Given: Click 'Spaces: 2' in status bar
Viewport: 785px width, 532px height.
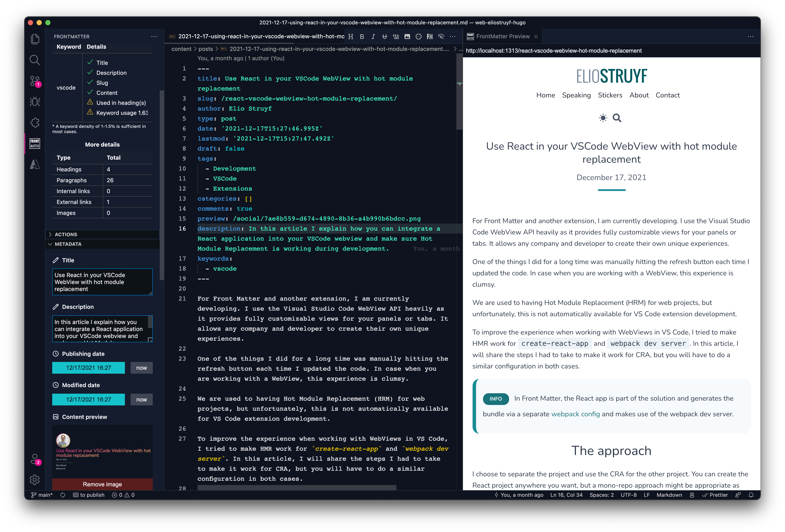Looking at the screenshot, I should tap(602, 495).
